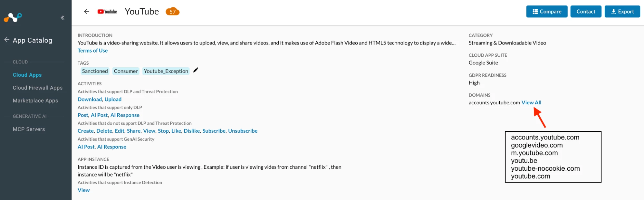Image resolution: width=644 pixels, height=200 pixels.
Task: Open Cloud Firewall Apps section
Action: coord(38,88)
